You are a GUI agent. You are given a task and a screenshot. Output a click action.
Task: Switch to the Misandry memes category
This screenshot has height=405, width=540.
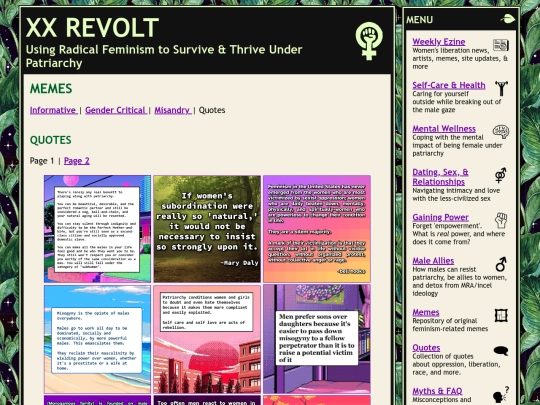(x=172, y=110)
